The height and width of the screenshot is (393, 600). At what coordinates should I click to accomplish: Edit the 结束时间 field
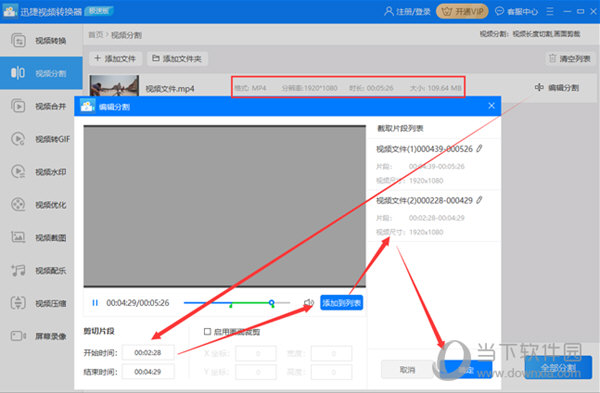point(148,372)
